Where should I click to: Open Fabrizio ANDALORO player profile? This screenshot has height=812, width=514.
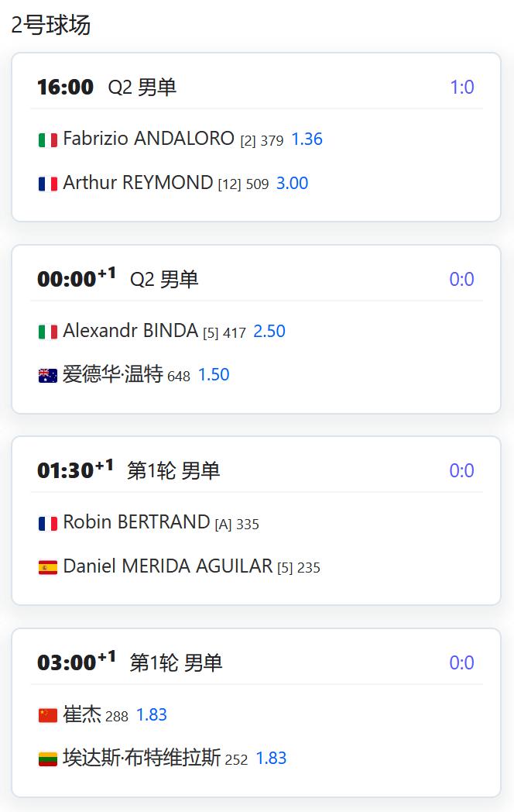[x=149, y=138]
